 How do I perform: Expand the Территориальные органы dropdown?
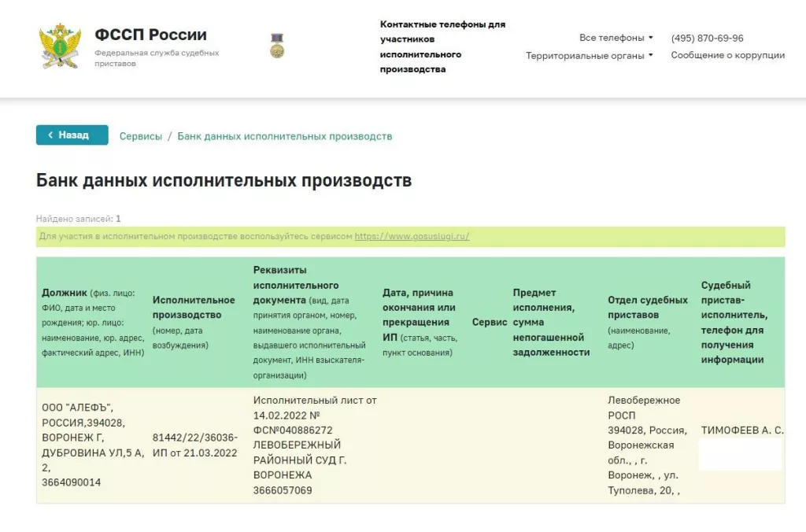pyautogui.click(x=589, y=56)
